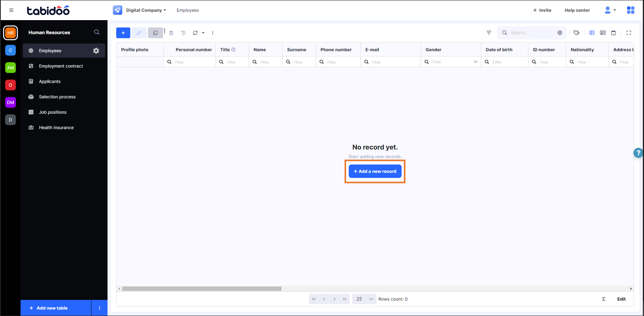Search tables in Human Resources sidebar
Viewport: 644px width, 316px height.
click(x=97, y=32)
